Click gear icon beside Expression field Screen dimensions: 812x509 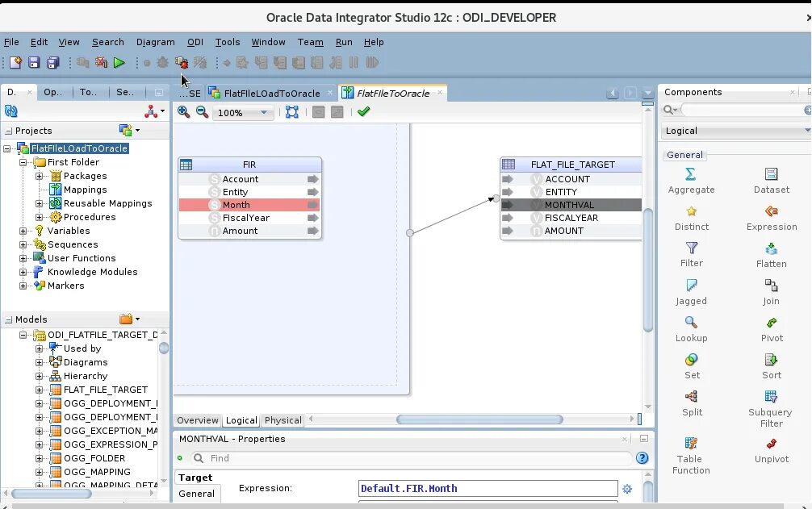pyautogui.click(x=627, y=488)
